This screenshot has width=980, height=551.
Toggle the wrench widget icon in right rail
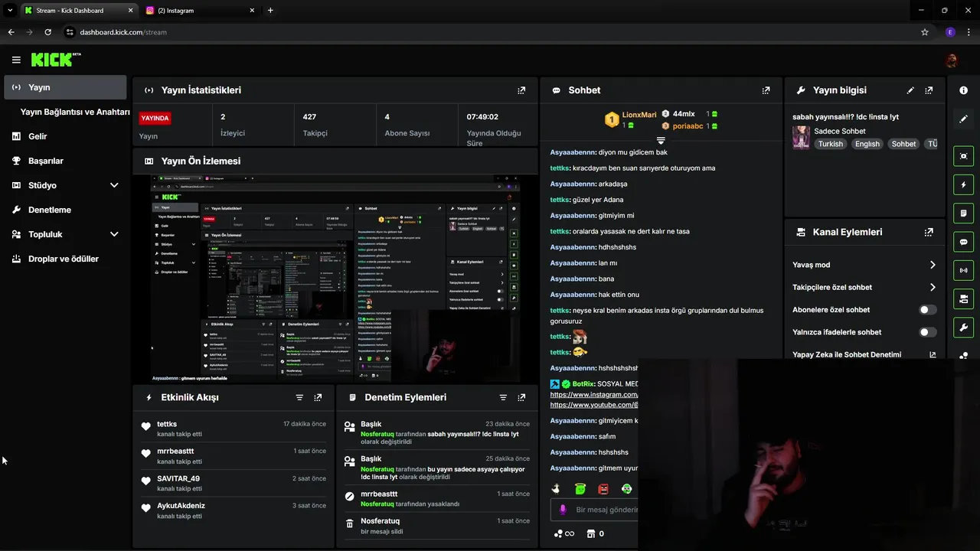(963, 328)
